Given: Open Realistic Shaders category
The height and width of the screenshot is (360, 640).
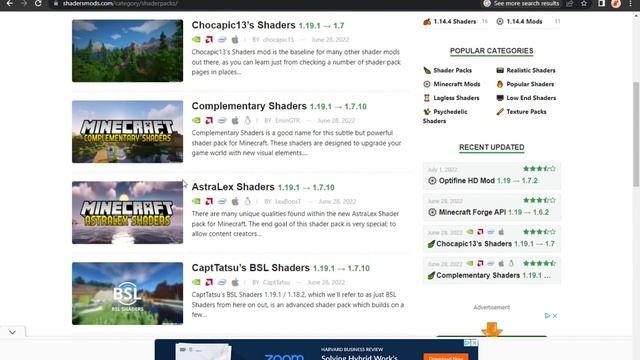Looking at the screenshot, I should pos(531,70).
